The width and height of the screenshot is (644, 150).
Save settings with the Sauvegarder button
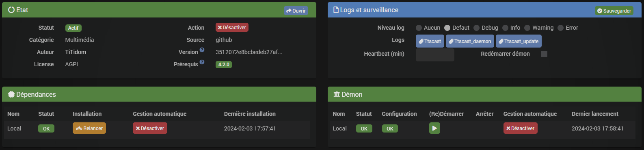(614, 11)
